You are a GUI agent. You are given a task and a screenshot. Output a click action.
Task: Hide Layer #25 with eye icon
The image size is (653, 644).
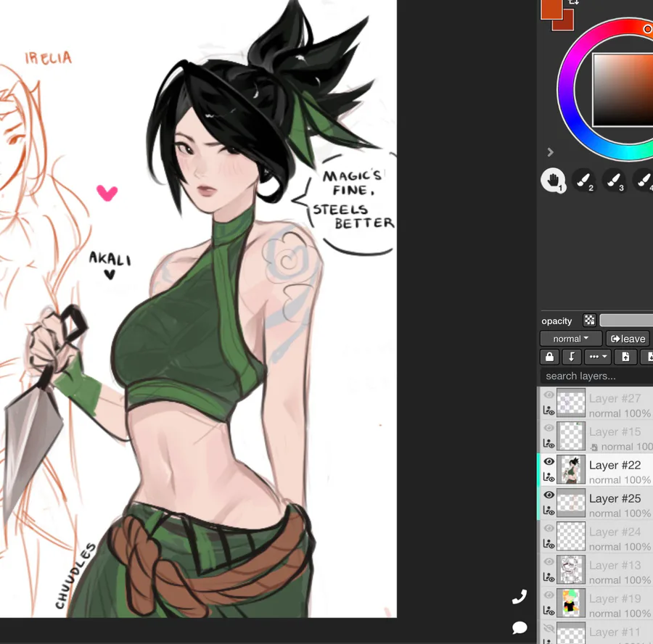[x=549, y=495]
